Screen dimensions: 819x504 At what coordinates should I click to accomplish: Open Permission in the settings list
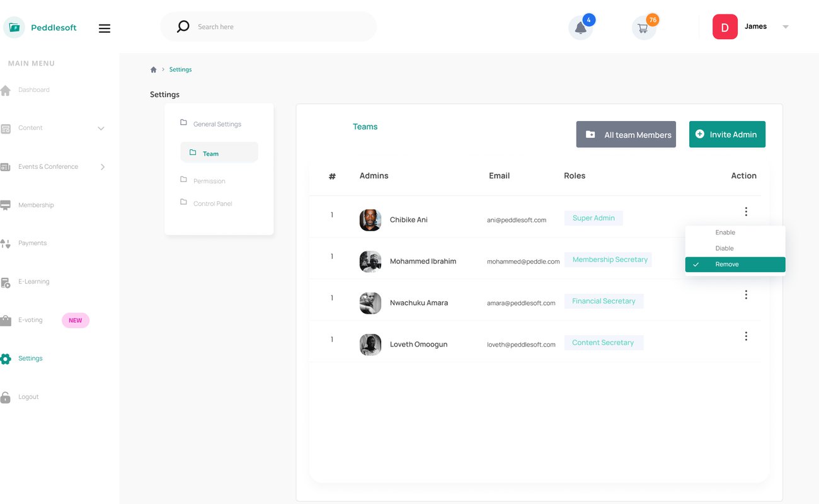(x=209, y=181)
